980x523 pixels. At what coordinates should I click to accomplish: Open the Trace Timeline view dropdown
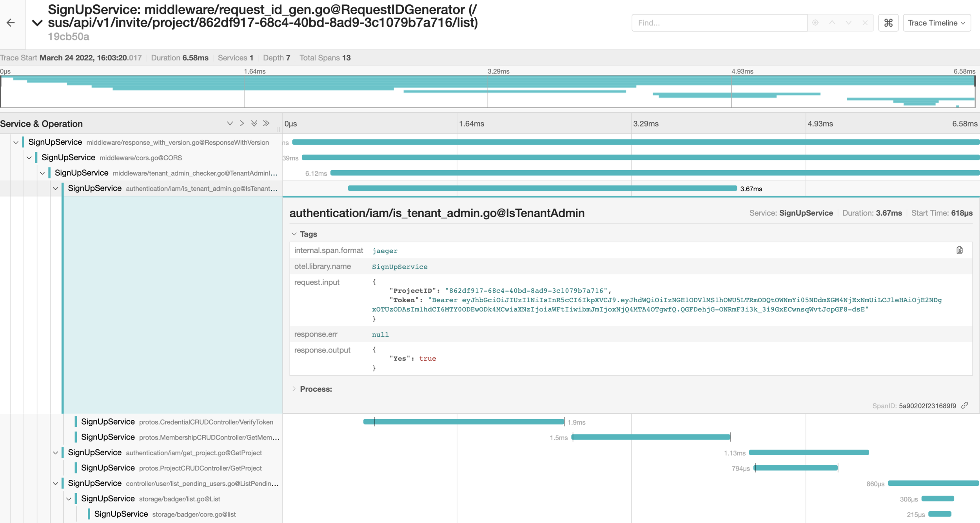(936, 23)
